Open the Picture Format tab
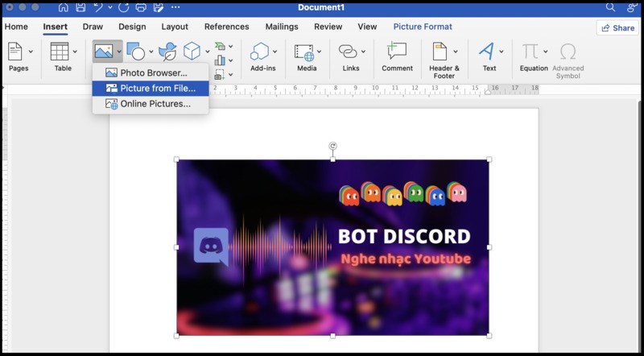Screen dimensions: 644x356 coord(423,27)
